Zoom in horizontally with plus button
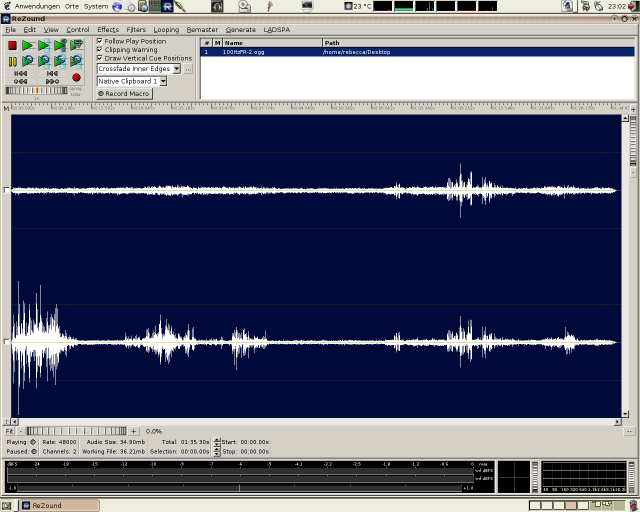 (133, 431)
